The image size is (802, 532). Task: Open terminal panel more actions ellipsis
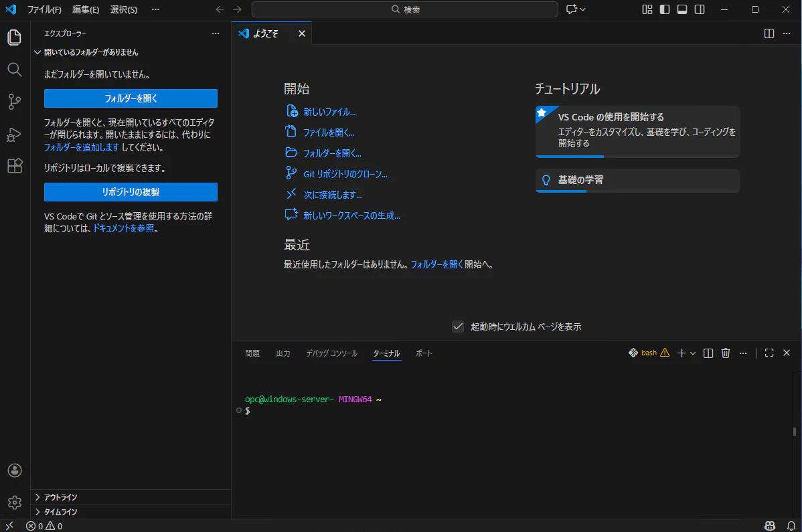click(x=743, y=353)
